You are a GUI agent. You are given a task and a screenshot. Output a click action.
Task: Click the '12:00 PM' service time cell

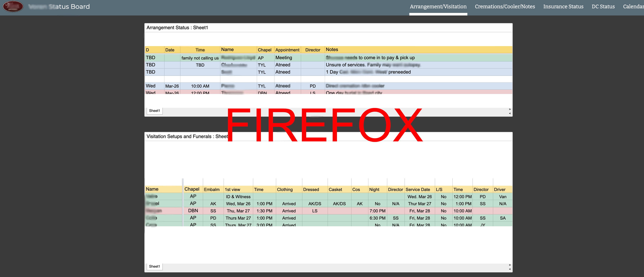[x=462, y=197]
